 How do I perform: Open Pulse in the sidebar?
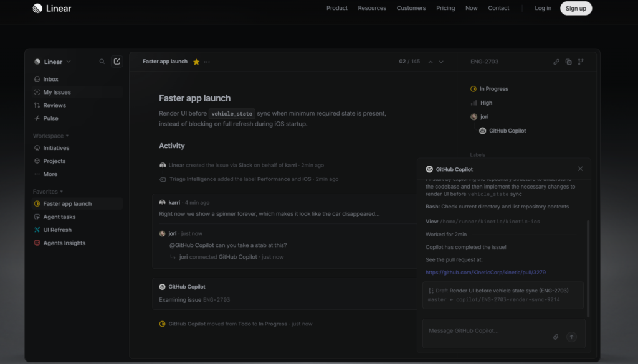tap(77, 118)
